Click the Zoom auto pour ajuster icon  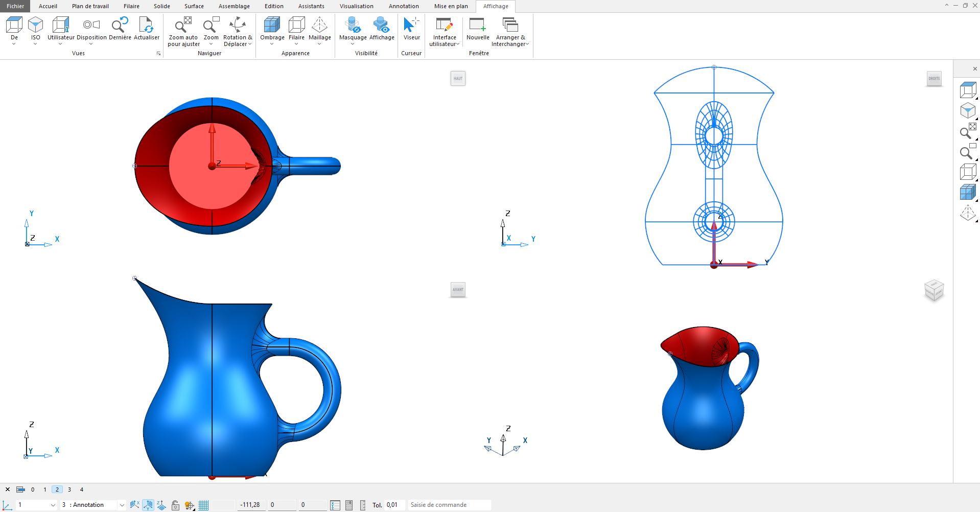coord(183,25)
